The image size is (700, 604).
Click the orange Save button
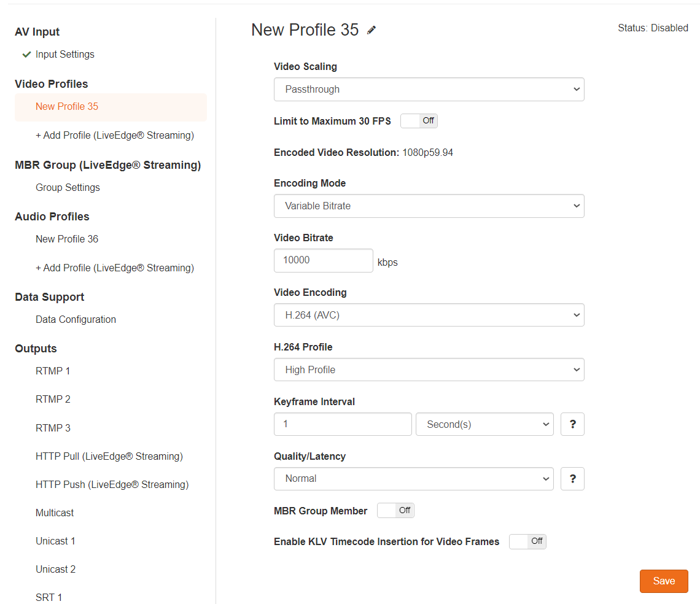pyautogui.click(x=664, y=581)
